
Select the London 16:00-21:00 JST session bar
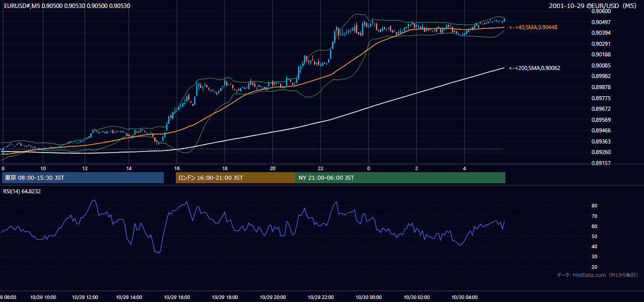pyautogui.click(x=235, y=178)
